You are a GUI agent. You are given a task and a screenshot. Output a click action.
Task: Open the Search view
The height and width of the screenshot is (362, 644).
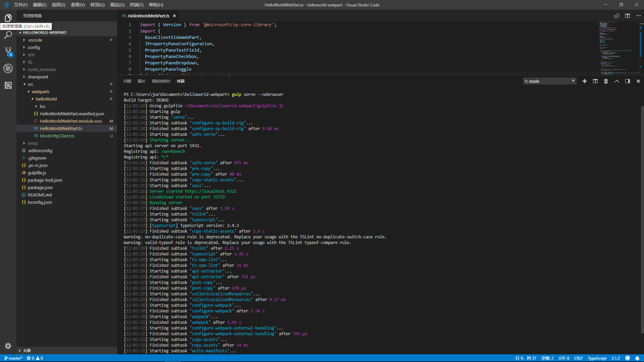[8, 35]
